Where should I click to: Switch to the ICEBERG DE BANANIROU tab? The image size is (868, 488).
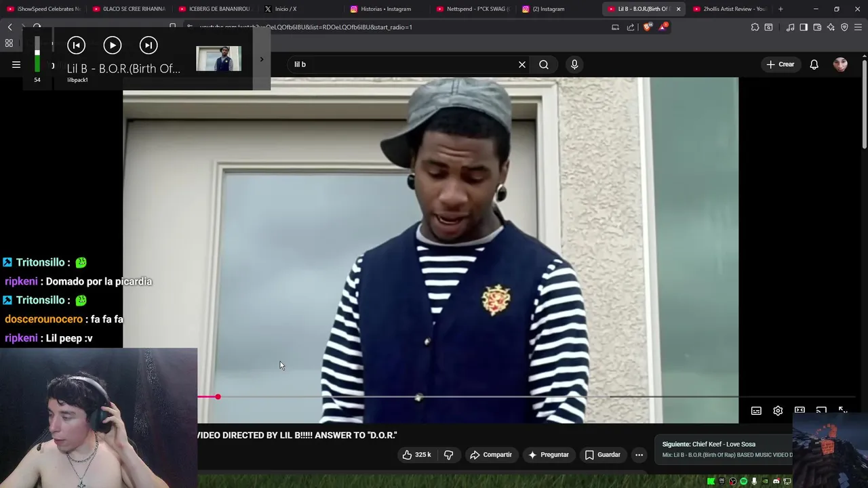215,9
